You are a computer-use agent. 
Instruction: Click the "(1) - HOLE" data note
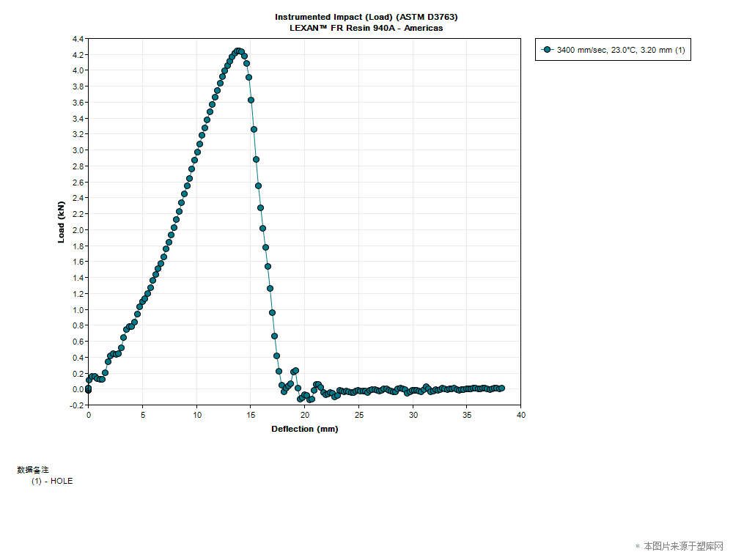click(x=52, y=481)
